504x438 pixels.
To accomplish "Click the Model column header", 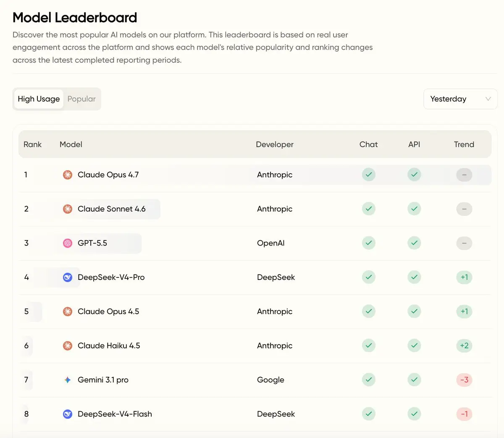I will (x=71, y=144).
